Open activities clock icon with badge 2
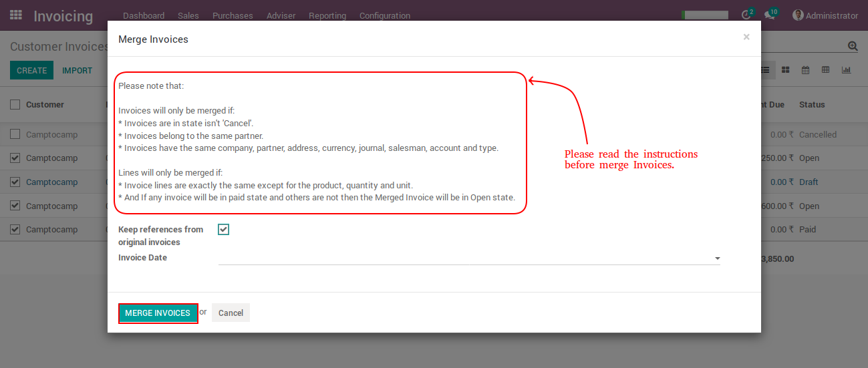 pyautogui.click(x=746, y=15)
